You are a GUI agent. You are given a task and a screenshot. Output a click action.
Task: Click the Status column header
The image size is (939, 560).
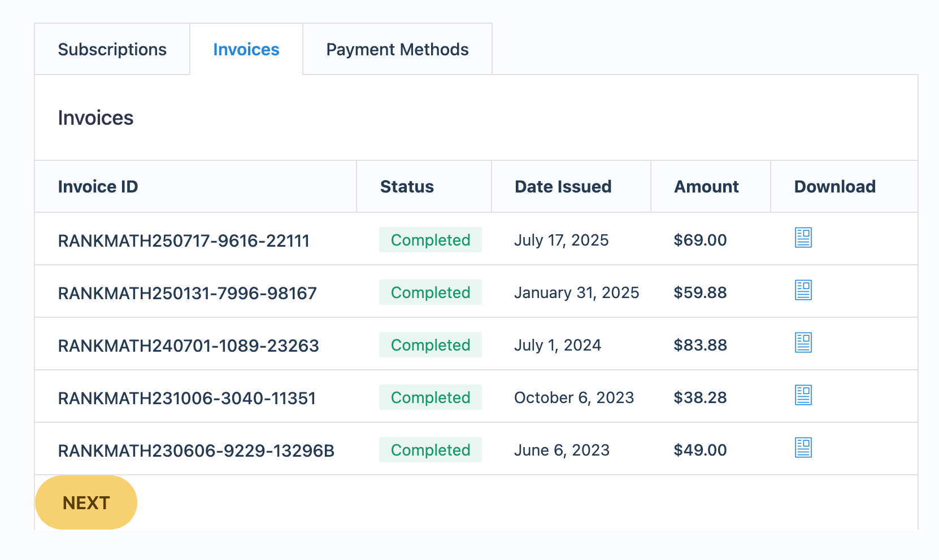407,186
